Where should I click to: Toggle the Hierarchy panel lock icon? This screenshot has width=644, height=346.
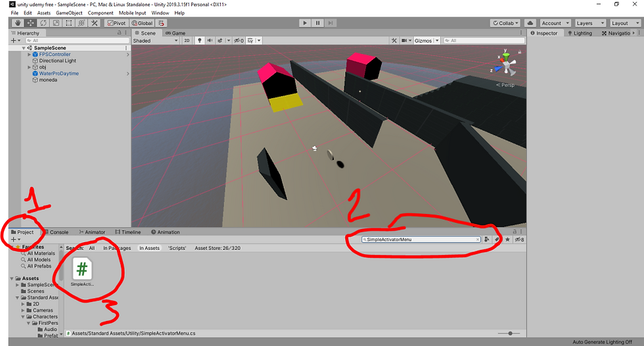click(x=120, y=33)
